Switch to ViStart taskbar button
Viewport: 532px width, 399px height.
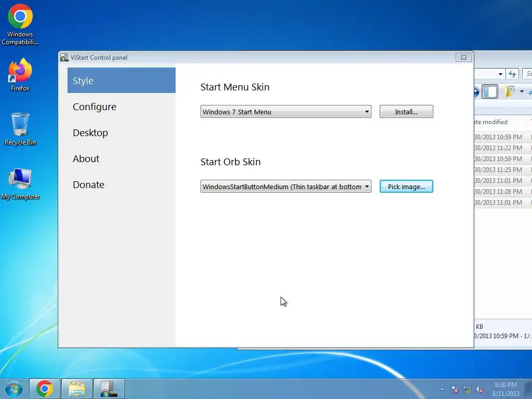(109, 389)
